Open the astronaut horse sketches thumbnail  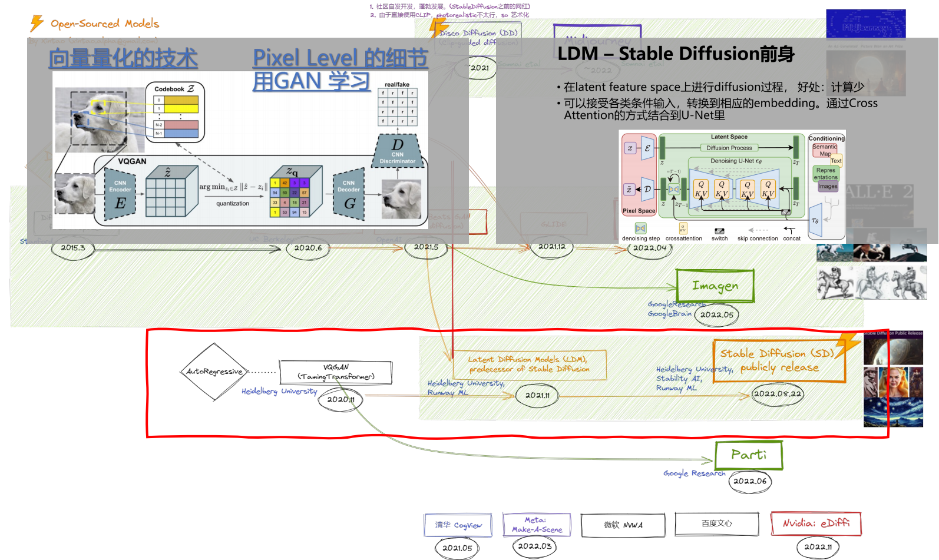coord(872,282)
